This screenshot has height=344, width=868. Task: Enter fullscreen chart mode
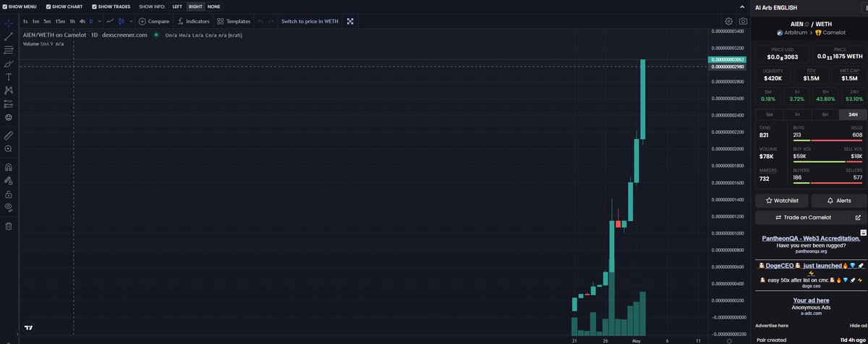point(351,22)
